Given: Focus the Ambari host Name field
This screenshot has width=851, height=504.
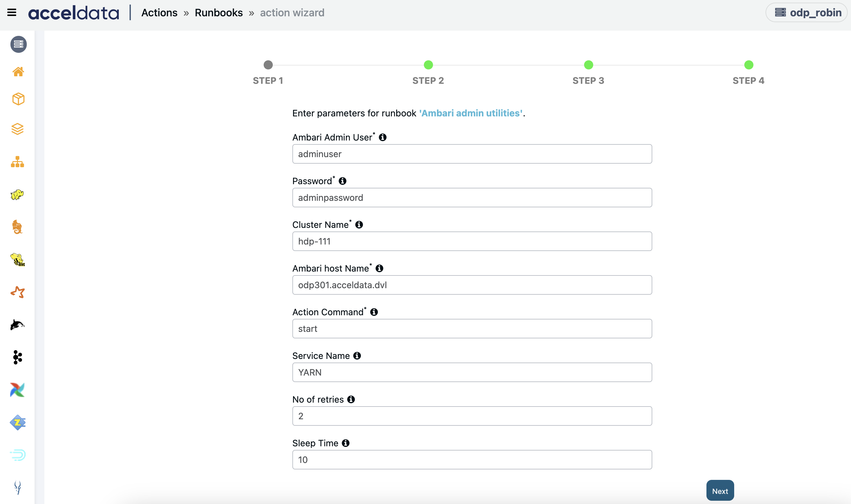Looking at the screenshot, I should coord(472,285).
